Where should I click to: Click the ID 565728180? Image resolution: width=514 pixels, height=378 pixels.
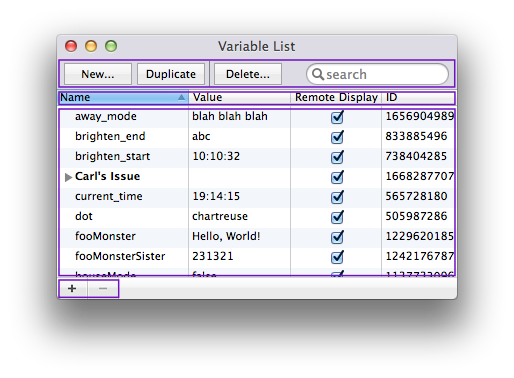pyautogui.click(x=416, y=196)
